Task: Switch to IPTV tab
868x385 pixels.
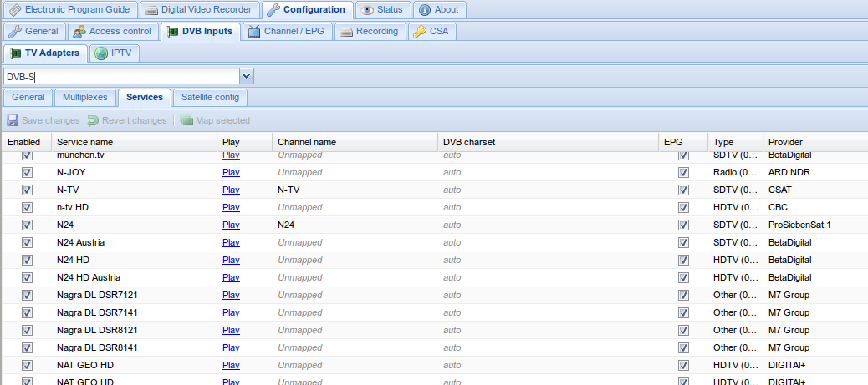Action: [114, 53]
